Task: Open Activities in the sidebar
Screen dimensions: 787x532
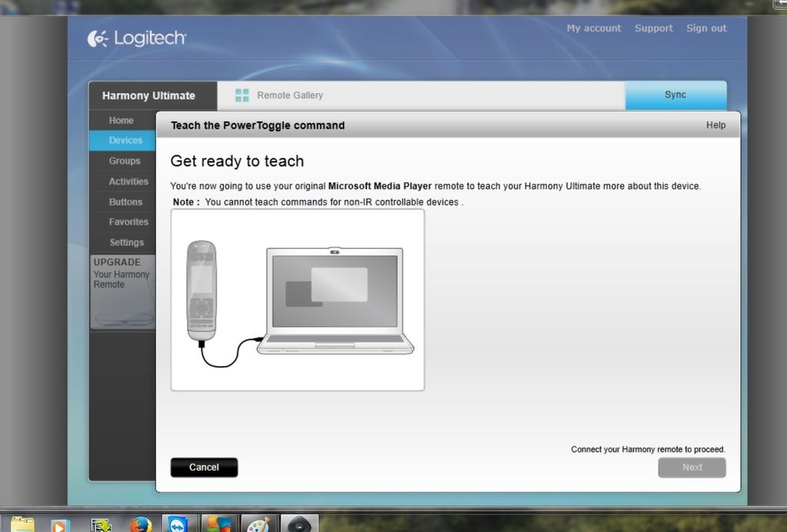Action: [x=122, y=181]
